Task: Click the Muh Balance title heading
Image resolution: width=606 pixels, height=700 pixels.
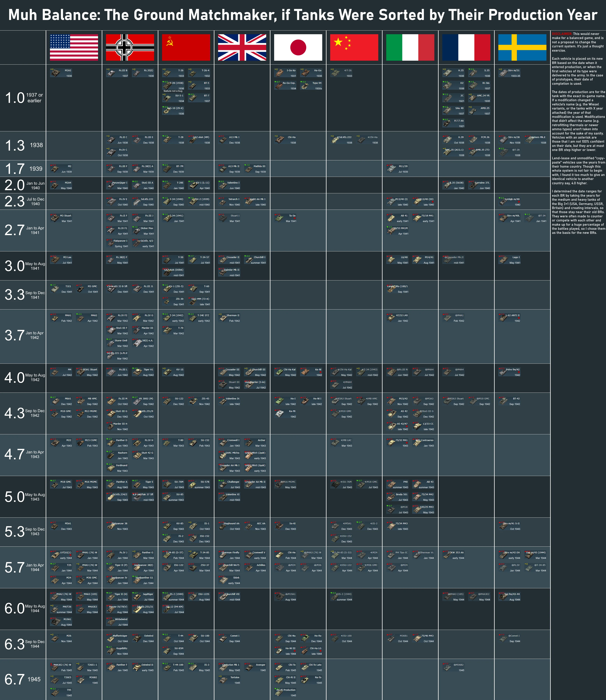Action: 303,15
